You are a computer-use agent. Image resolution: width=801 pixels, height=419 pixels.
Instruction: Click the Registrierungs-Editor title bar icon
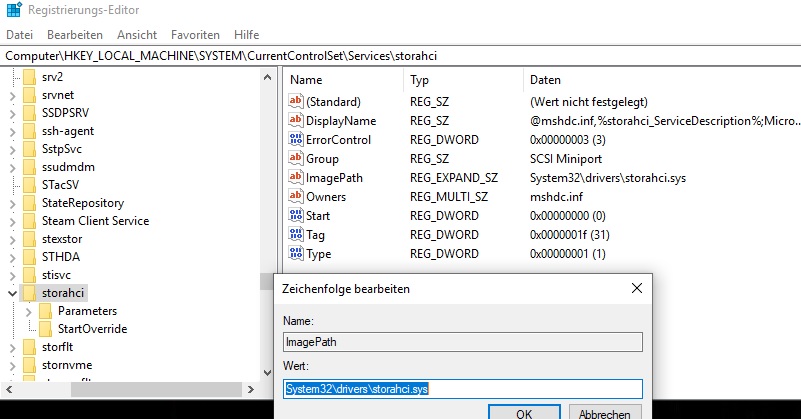(x=14, y=9)
